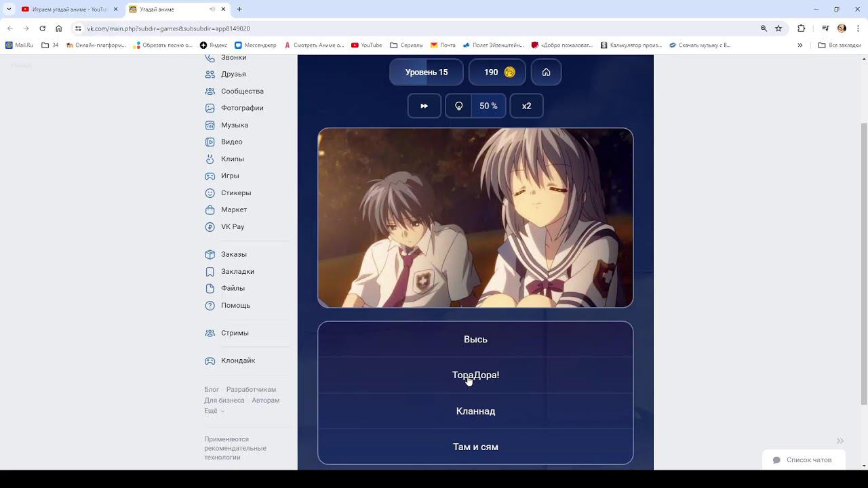
Task: Go back to the previous page
Action: pos(9,28)
